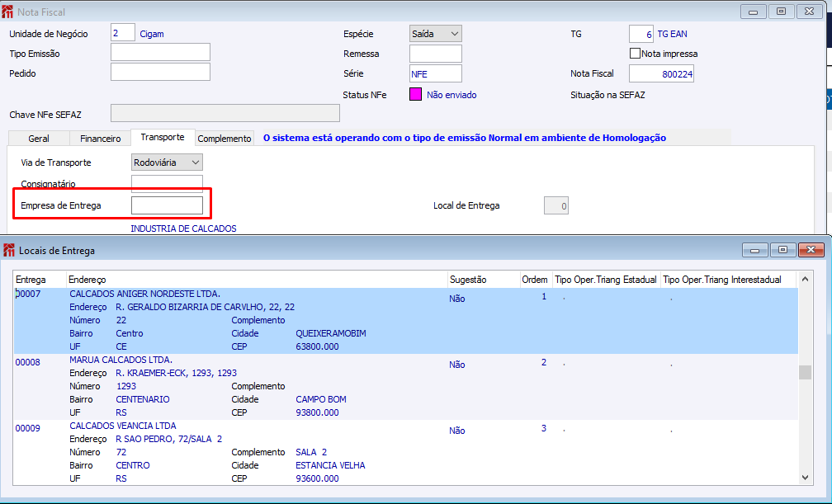Viewport: 832px width, 504px height.
Task: Open the Espécie dropdown showing Saída
Action: (436, 34)
